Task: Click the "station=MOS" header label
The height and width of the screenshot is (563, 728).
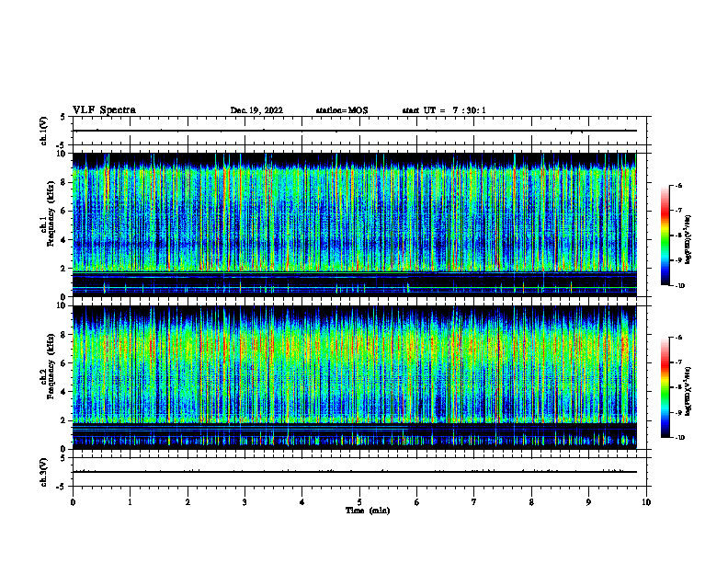Action: (342, 110)
